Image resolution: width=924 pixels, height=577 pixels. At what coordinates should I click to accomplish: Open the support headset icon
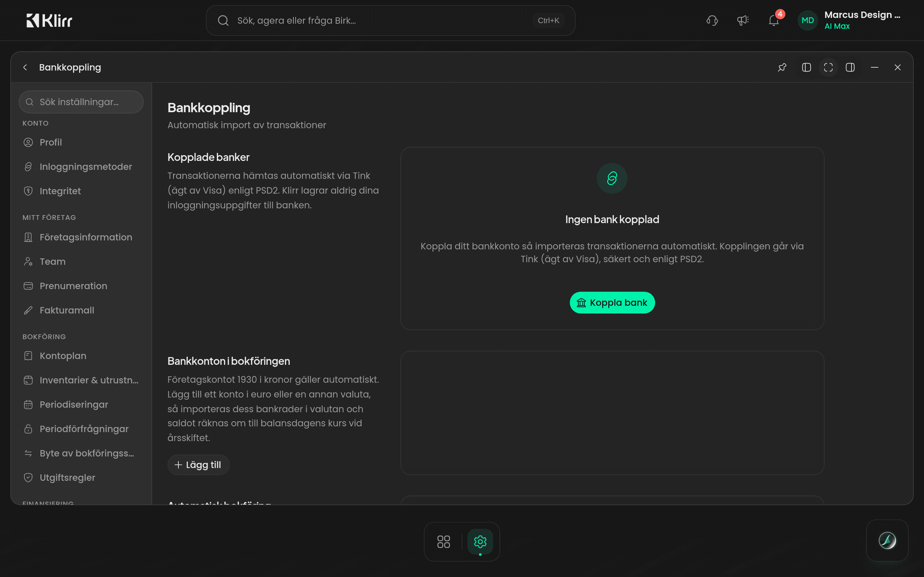click(712, 21)
